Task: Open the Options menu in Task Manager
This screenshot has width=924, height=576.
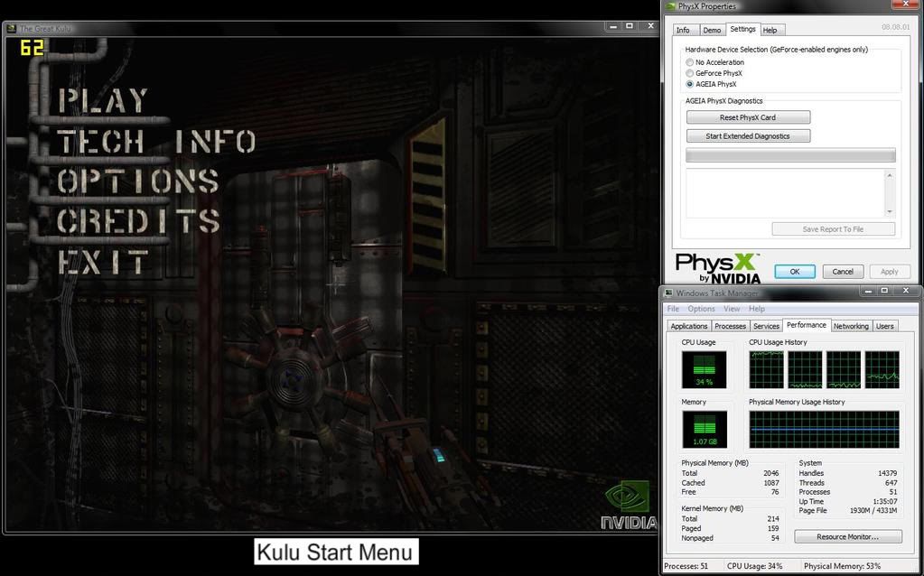Action: (x=700, y=308)
